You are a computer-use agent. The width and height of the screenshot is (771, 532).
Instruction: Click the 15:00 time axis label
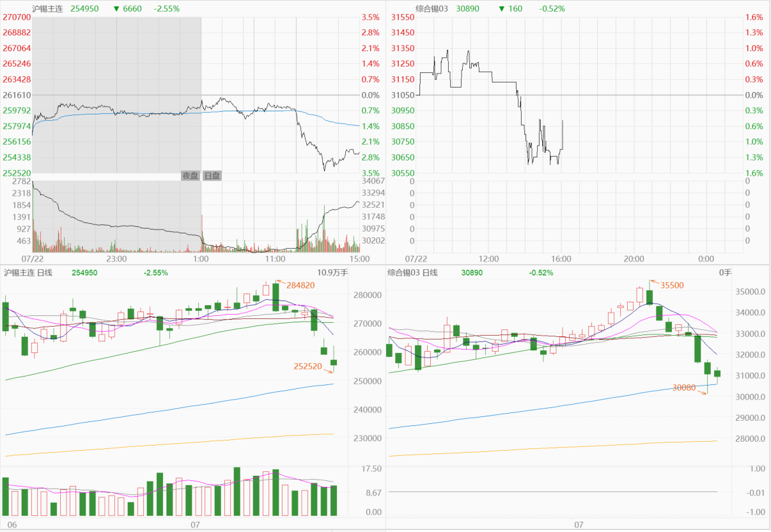pyautogui.click(x=359, y=259)
